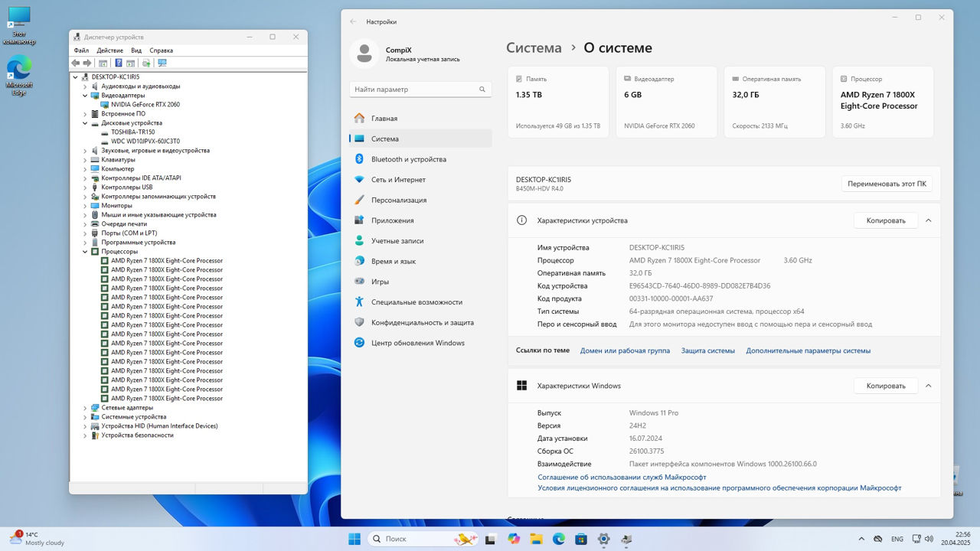The width and height of the screenshot is (980, 551).
Task: Select Система in the Settings sidebar
Action: click(420, 139)
